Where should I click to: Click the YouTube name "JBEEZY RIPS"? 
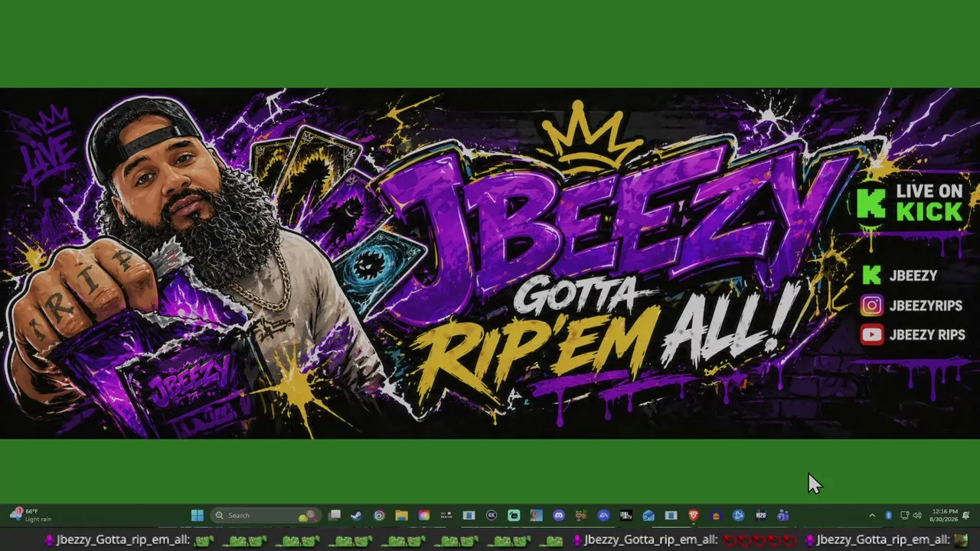(x=927, y=334)
